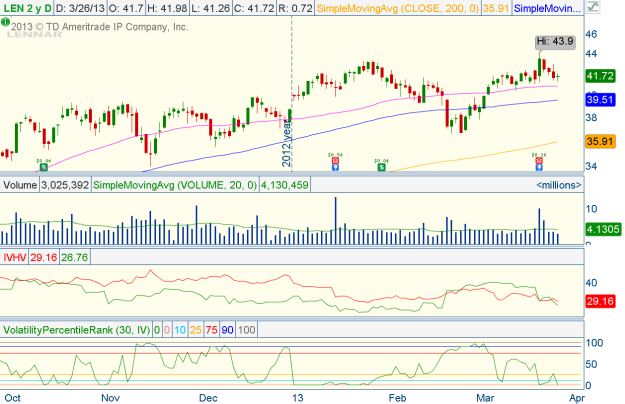Click the IVHV study label
This screenshot has width=625, height=404.
coord(14,257)
